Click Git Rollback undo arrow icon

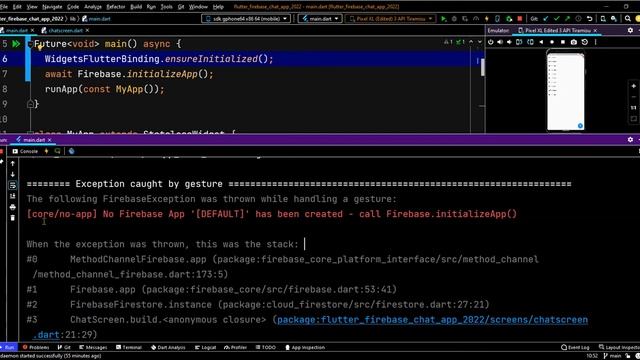[x=589, y=19]
